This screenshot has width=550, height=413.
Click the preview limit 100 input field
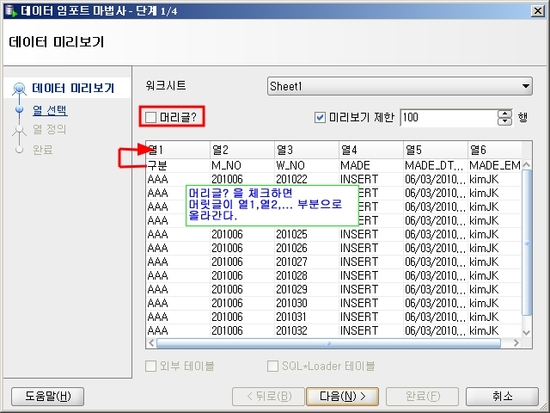tap(449, 117)
